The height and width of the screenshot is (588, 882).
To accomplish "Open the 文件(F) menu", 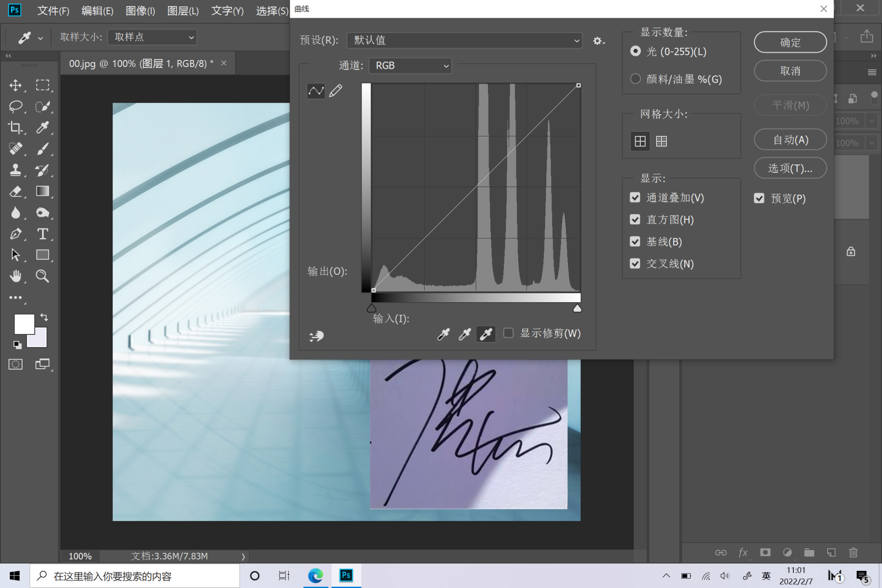I will coord(53,11).
